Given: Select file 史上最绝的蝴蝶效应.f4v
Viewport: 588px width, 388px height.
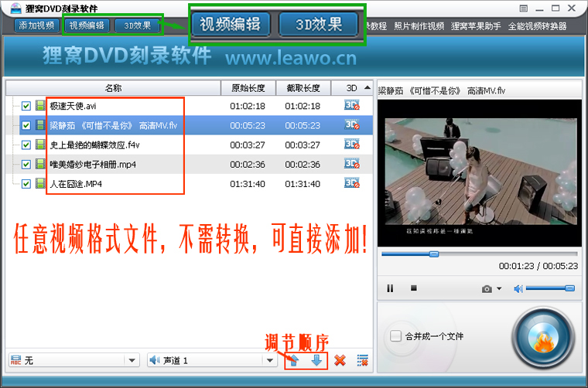Looking at the screenshot, I should [x=94, y=145].
